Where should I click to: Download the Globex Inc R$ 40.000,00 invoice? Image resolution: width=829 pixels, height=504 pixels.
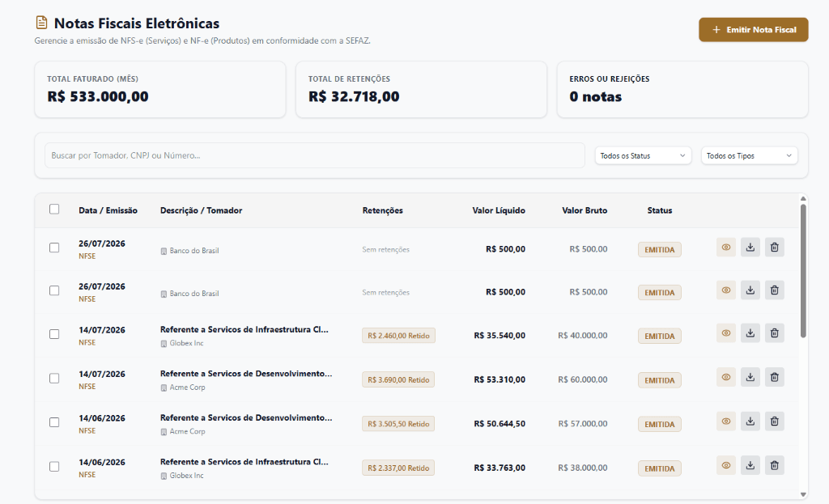click(x=750, y=333)
